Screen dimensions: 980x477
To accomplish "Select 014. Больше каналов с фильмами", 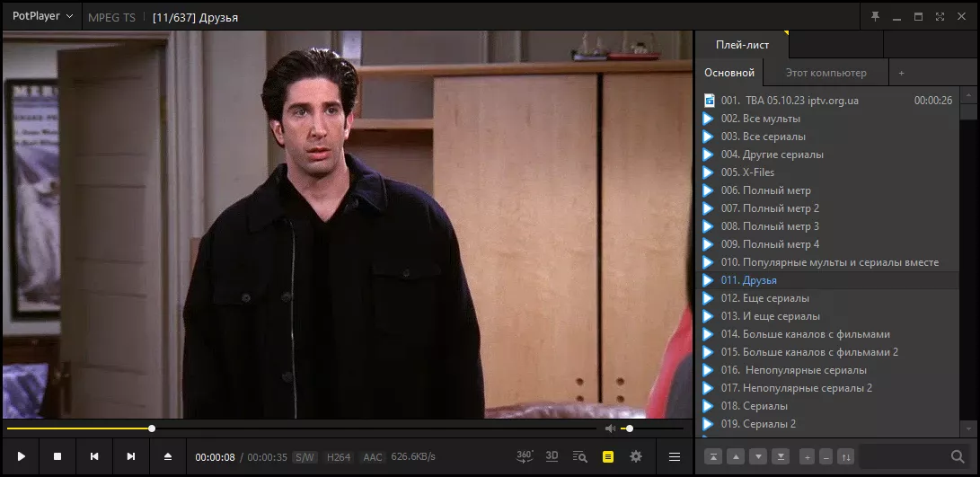I will coord(827,334).
